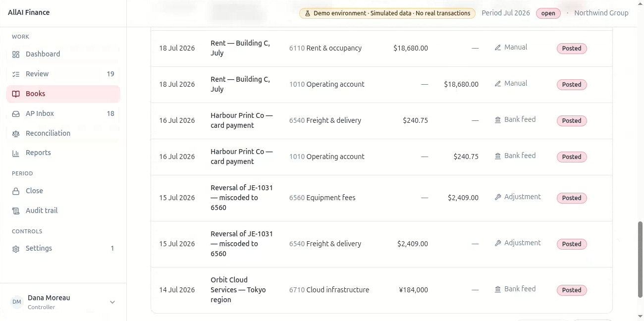Open the Dashboard menu item
644x321 pixels.
pos(63,54)
